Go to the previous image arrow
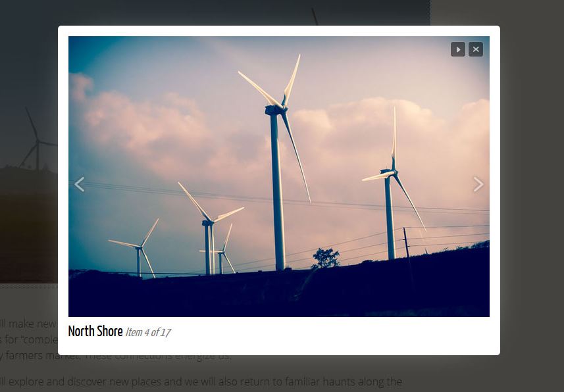This screenshot has height=392, width=564. (x=80, y=184)
